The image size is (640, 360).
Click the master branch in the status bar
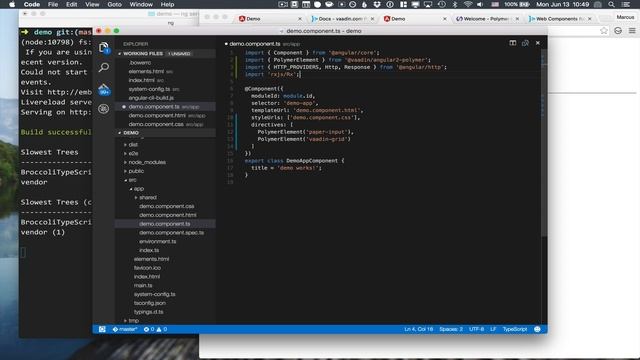pyautogui.click(x=125, y=329)
